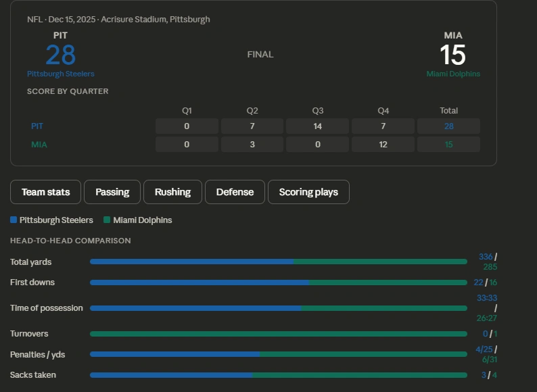The height and width of the screenshot is (392, 537).
Task: Click the Total column header
Action: (x=448, y=111)
